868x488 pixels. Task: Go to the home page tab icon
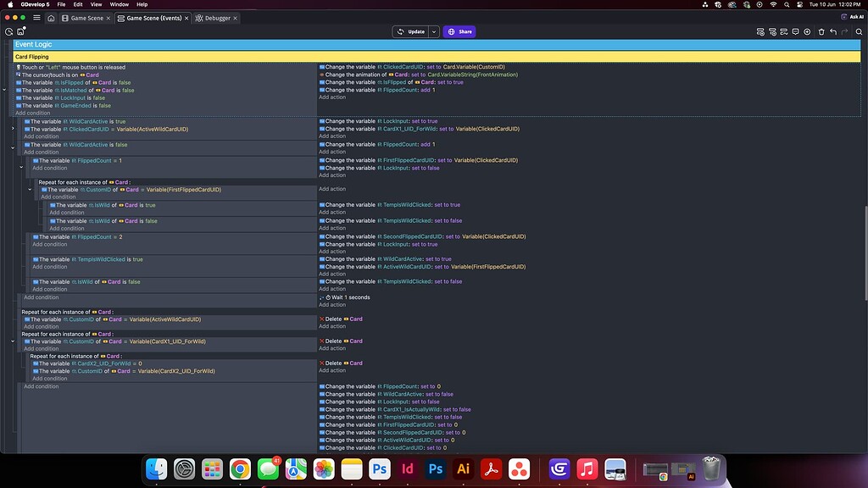[51, 18]
